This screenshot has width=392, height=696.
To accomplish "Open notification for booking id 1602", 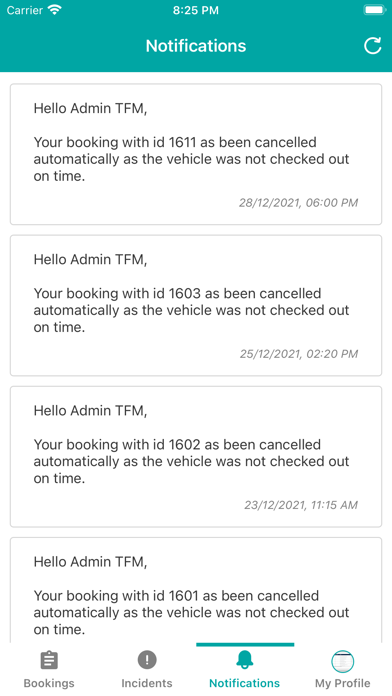I will [196, 456].
